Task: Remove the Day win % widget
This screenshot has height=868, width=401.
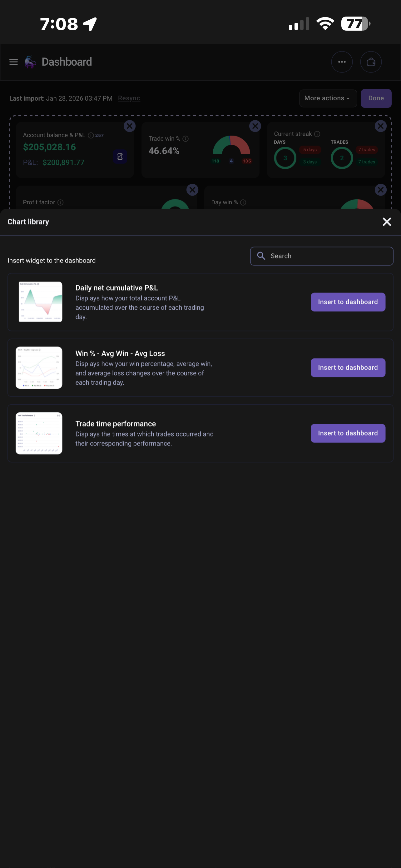Action: coord(381,190)
